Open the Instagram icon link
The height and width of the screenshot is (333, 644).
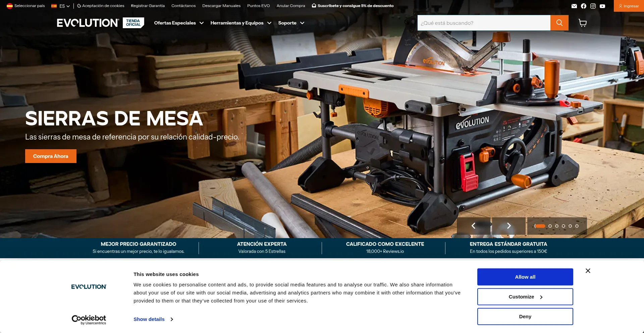[x=593, y=6]
